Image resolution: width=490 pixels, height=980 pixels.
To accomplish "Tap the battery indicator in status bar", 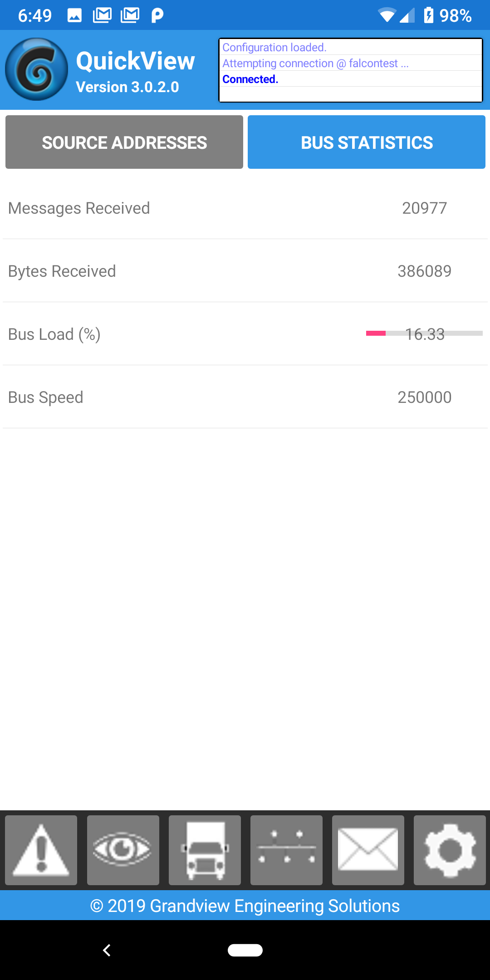I will pyautogui.click(x=428, y=15).
